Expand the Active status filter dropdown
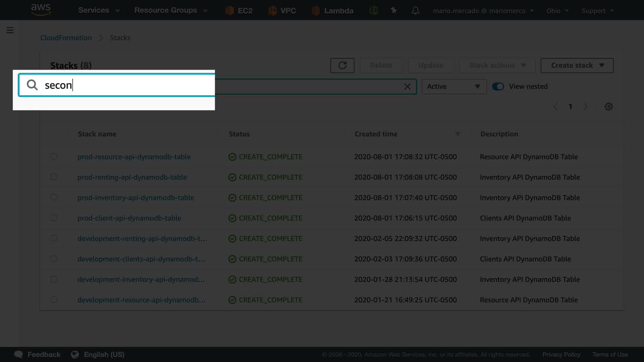Screen dimensions: 644x362 (x=454, y=86)
